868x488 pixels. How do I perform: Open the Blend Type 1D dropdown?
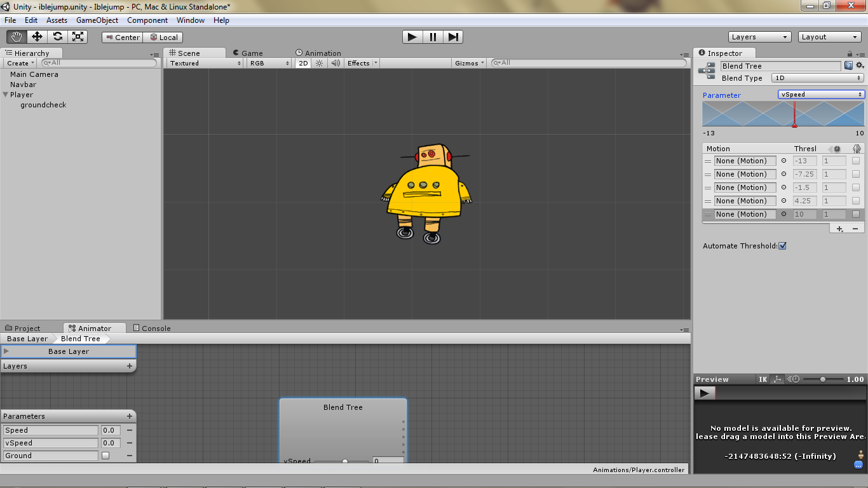pos(818,78)
